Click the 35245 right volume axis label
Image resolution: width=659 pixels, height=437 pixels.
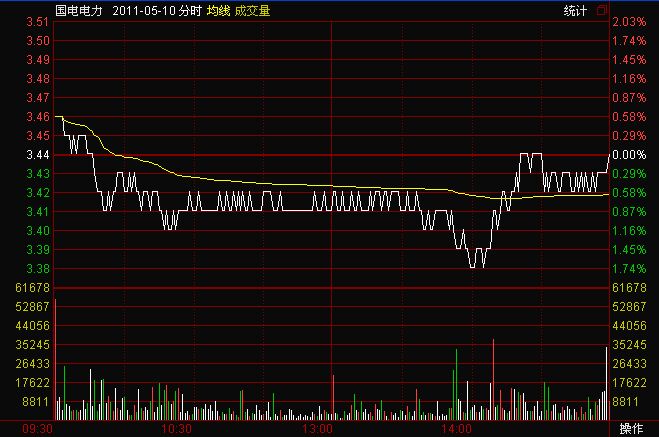[x=628, y=345]
